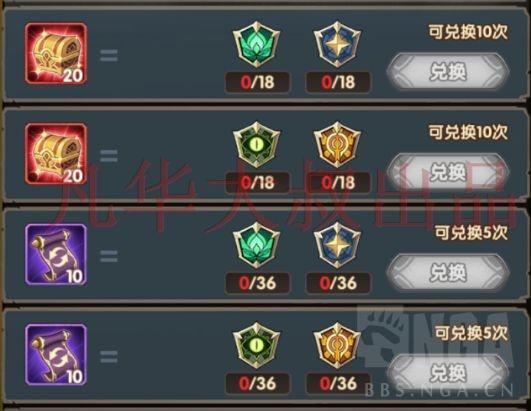This screenshot has width=531, height=411.
Task: Click 兑换 button for second chest exchange
Action: tap(448, 172)
